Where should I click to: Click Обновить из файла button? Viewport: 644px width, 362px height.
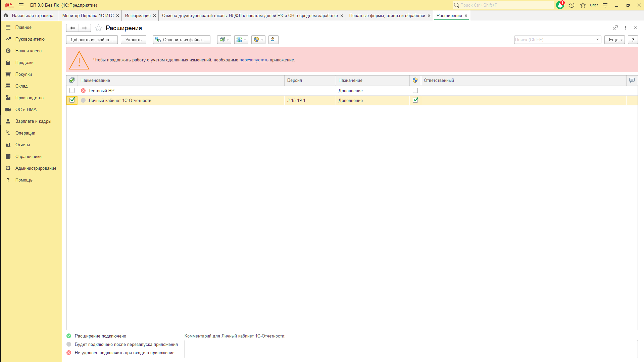pyautogui.click(x=182, y=40)
